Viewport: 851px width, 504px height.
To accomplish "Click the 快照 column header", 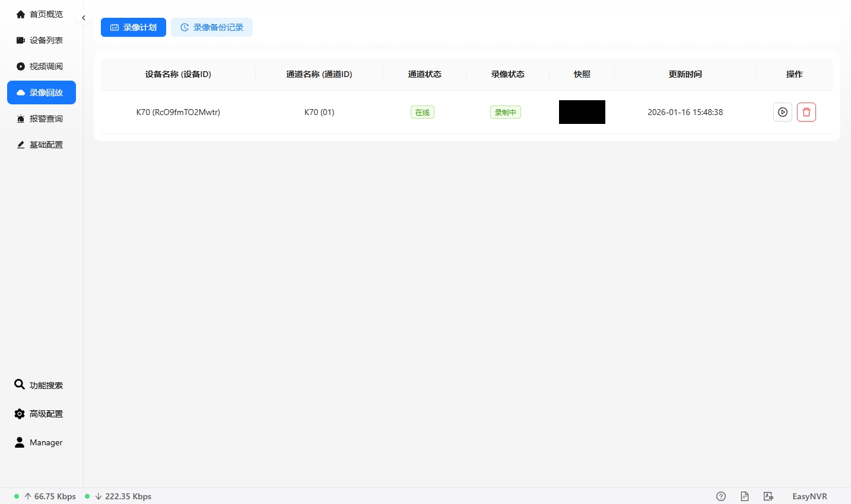I will [582, 74].
